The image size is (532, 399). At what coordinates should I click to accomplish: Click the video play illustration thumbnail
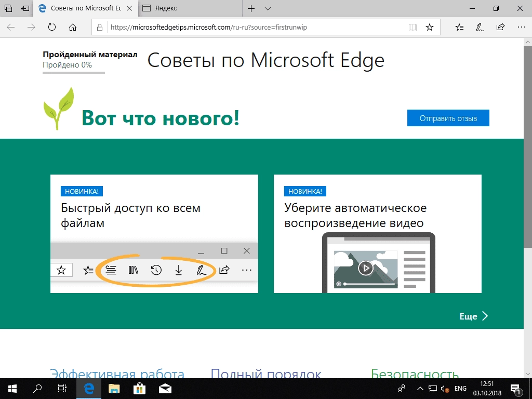pyautogui.click(x=366, y=269)
